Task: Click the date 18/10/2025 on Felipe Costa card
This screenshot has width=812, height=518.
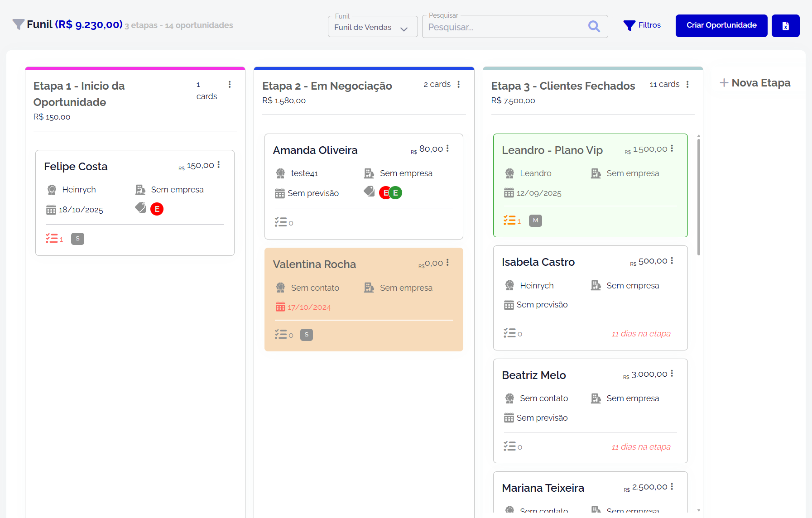Action: [81, 210]
